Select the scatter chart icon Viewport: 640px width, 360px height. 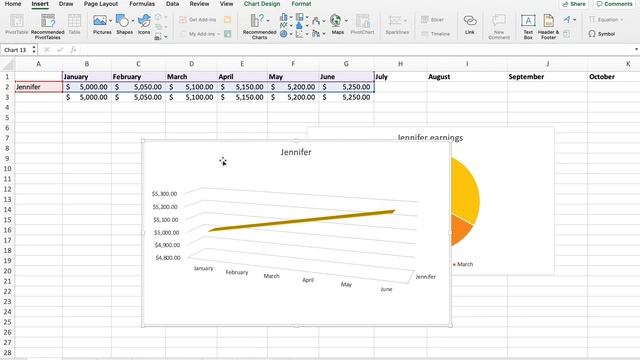tap(300, 34)
